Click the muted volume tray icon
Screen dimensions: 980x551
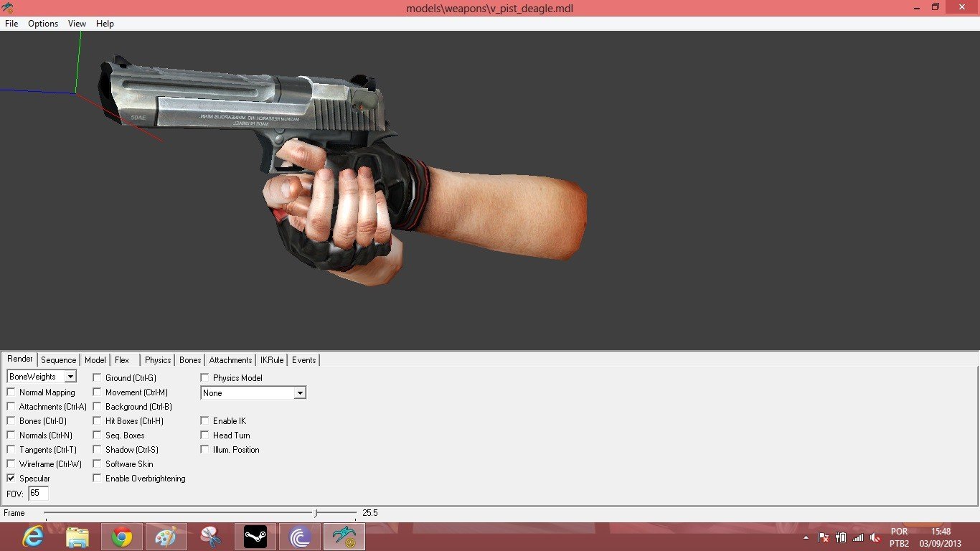[x=875, y=537]
